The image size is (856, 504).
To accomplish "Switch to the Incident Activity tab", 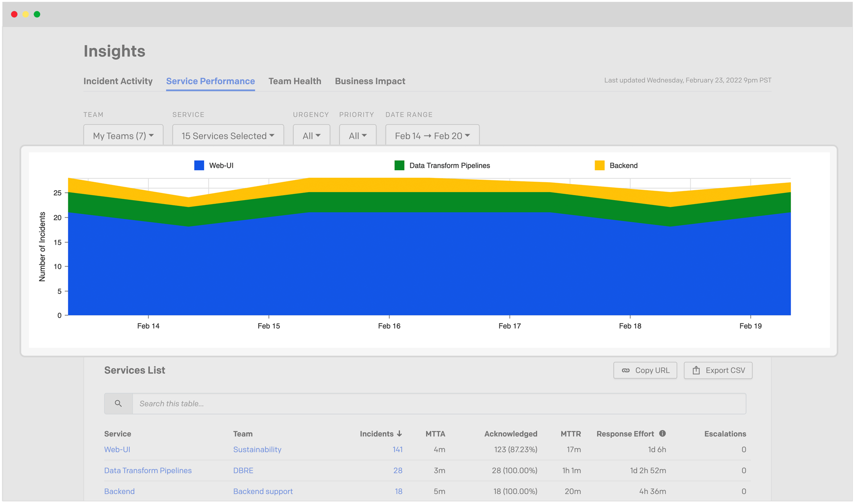I will pos(118,81).
